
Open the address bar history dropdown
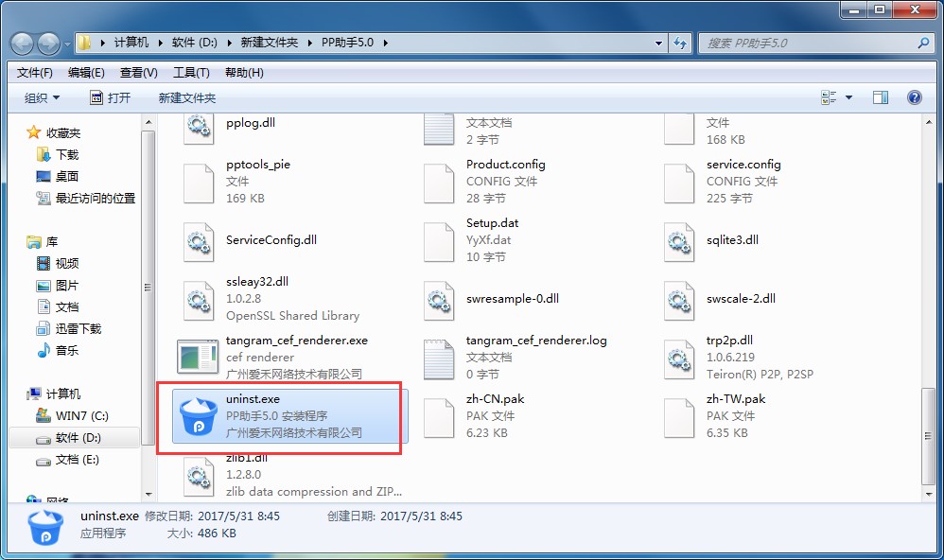(658, 43)
